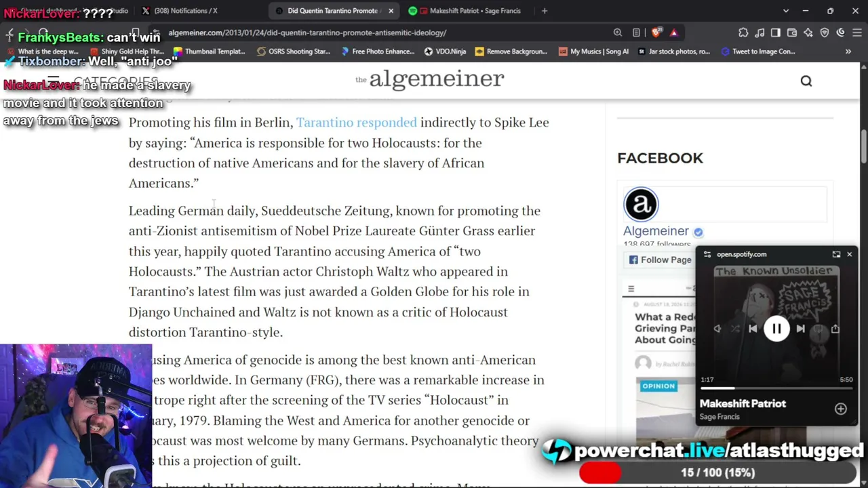Toggle shuffle in the Spotify mini player
Viewport: 868px width, 488px height.
click(735, 329)
